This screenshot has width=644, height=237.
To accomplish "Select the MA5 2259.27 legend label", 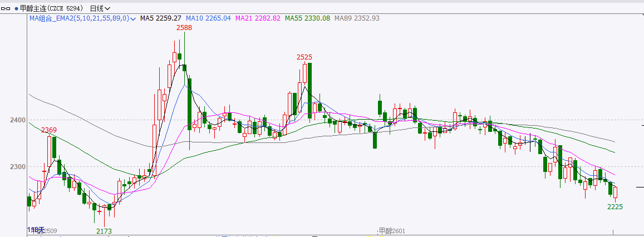I will point(160,18).
